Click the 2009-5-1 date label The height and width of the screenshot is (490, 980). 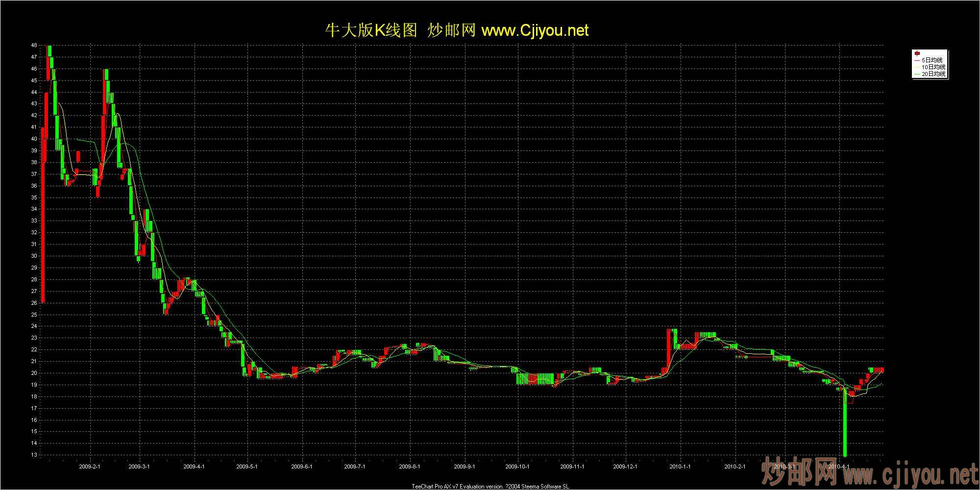coord(247,466)
